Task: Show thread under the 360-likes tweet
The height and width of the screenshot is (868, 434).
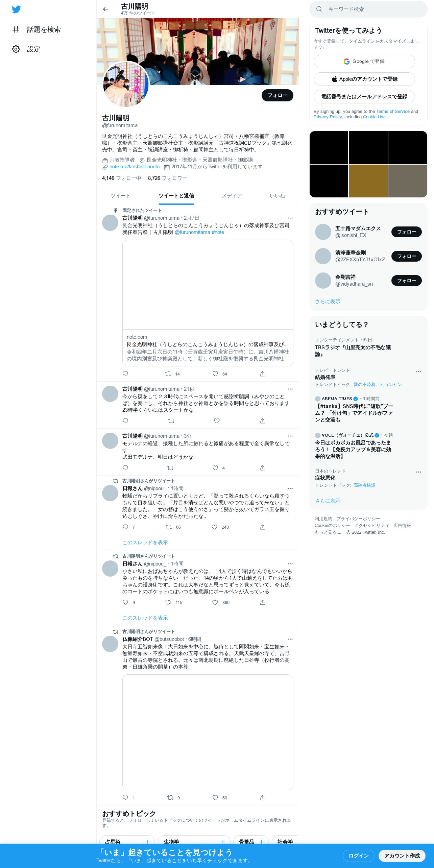Action: 145,618
